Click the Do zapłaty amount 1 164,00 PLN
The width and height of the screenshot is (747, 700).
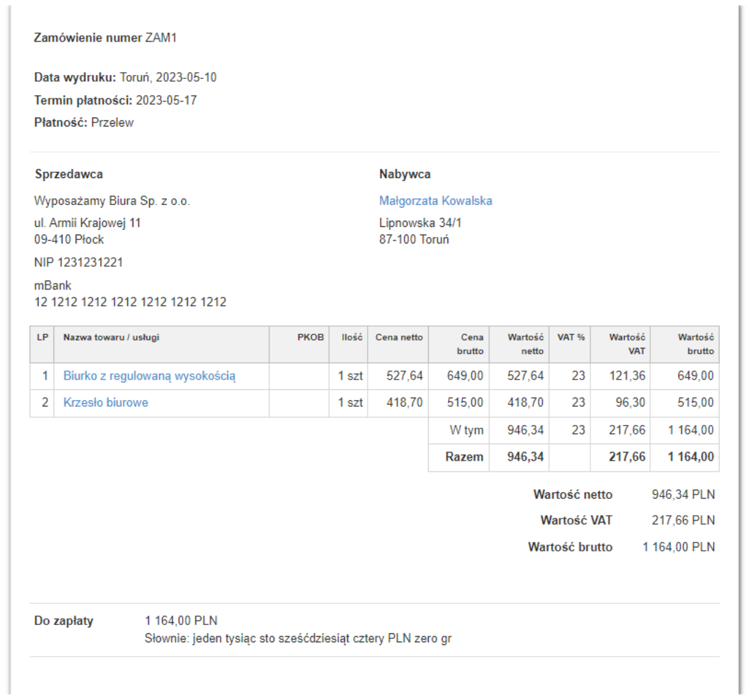[181, 621]
